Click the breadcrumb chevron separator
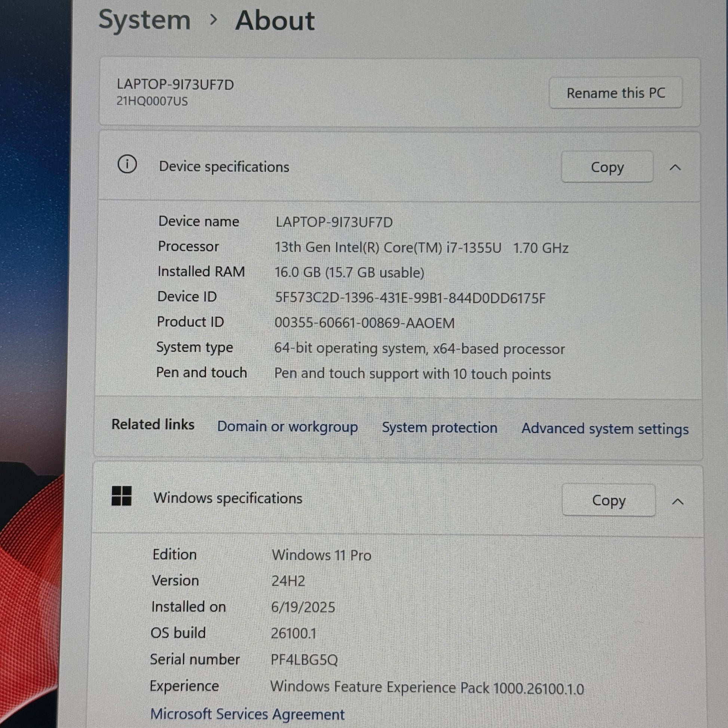The width and height of the screenshot is (728, 728). pyautogui.click(x=213, y=19)
